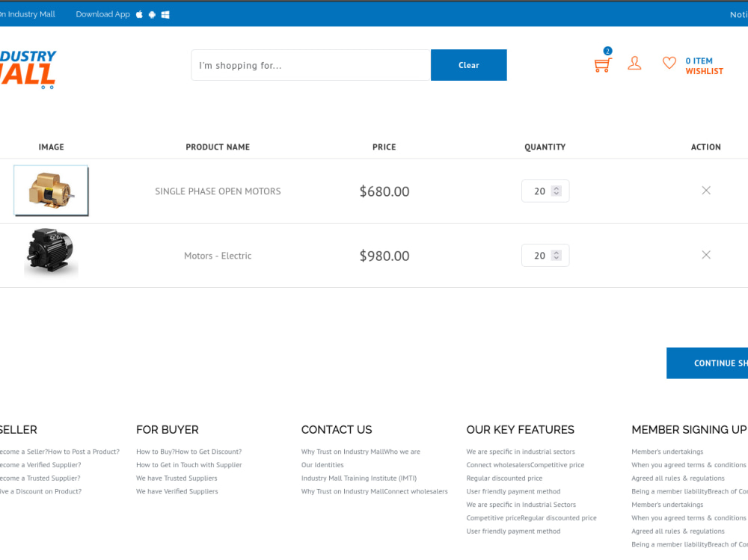748x560 pixels.
Task: Click the $680.00 price text
Action: click(x=384, y=191)
